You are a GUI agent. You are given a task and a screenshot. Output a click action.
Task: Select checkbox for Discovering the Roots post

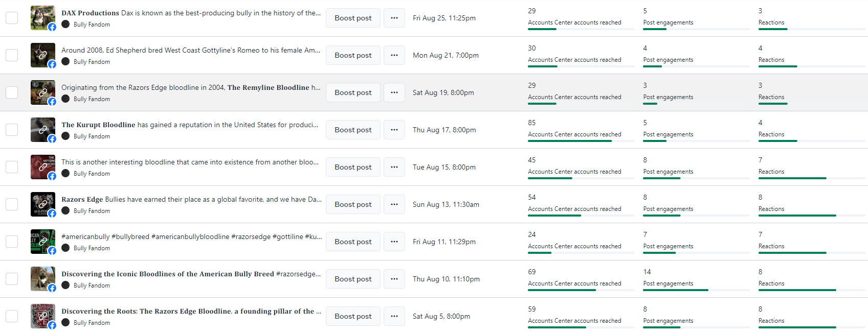(x=12, y=316)
